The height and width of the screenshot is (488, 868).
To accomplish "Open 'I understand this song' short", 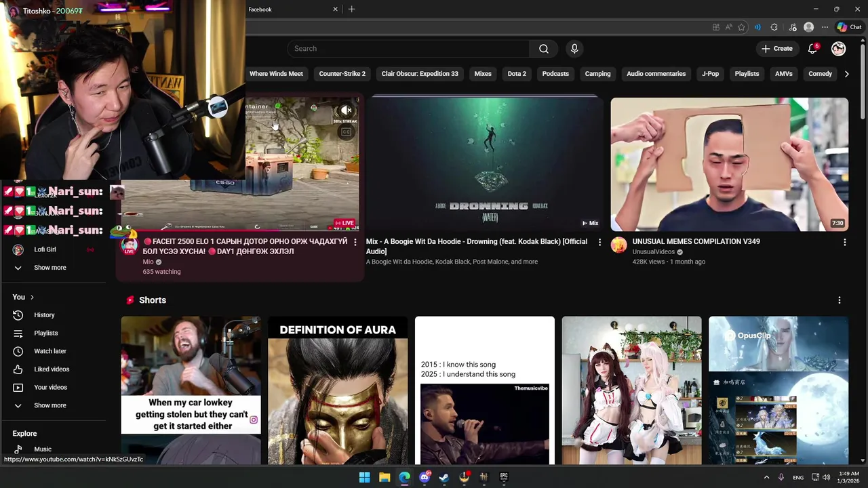I will tap(484, 390).
